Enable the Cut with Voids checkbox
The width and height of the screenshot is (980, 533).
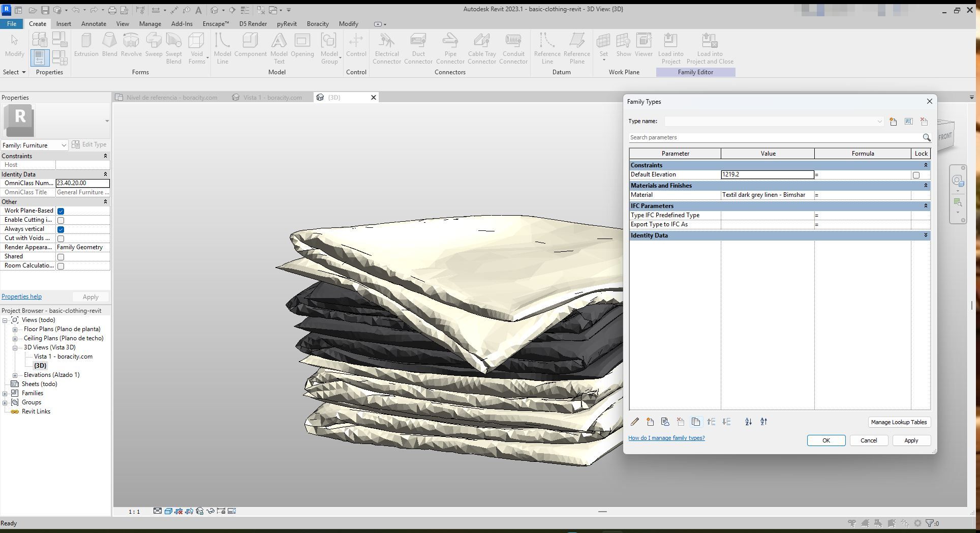[61, 239]
